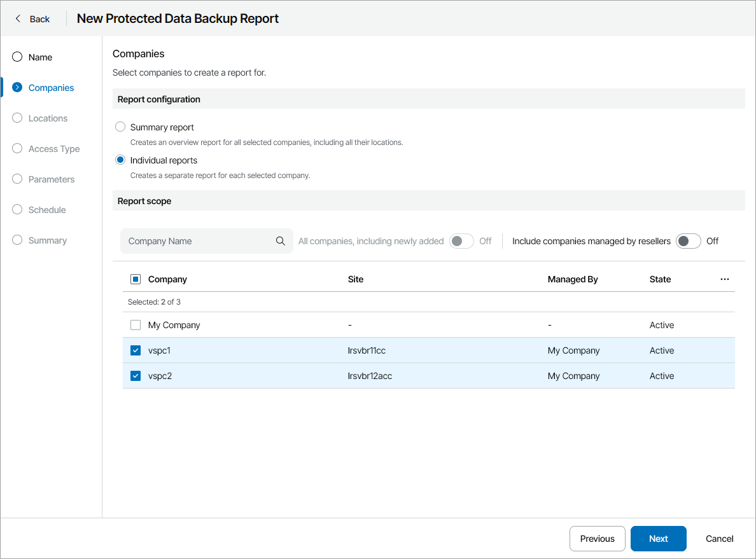The image size is (756, 559).
Task: Enable Include companies managed by resellers
Action: (x=688, y=241)
